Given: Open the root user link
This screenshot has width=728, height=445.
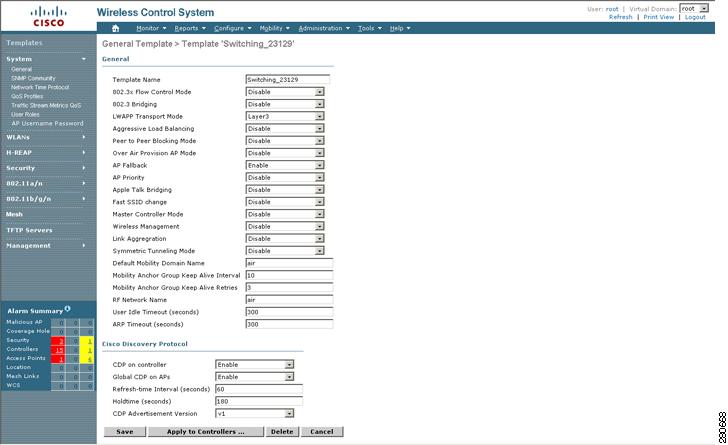Looking at the screenshot, I should (x=612, y=9).
